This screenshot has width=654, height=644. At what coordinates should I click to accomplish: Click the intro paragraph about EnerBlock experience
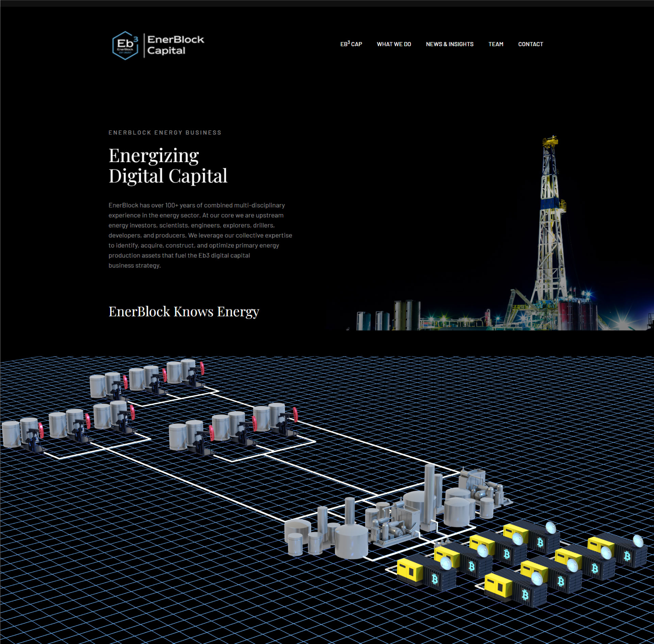pyautogui.click(x=200, y=235)
